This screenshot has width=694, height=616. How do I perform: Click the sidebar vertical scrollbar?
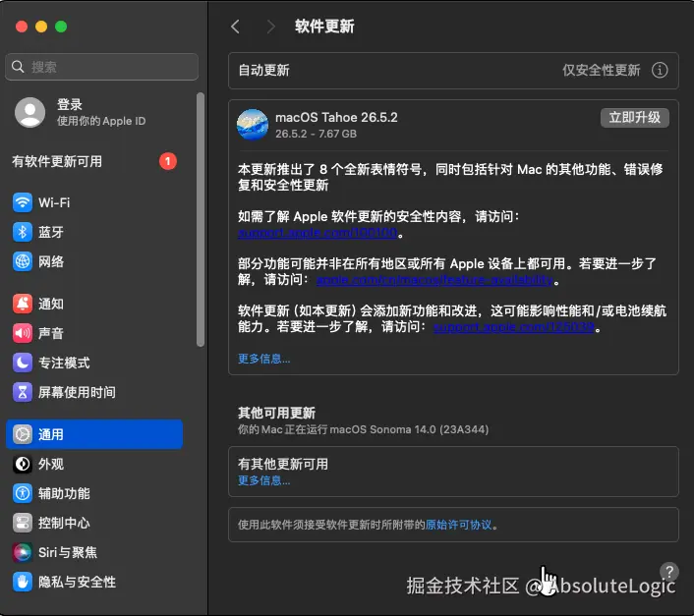[201, 220]
